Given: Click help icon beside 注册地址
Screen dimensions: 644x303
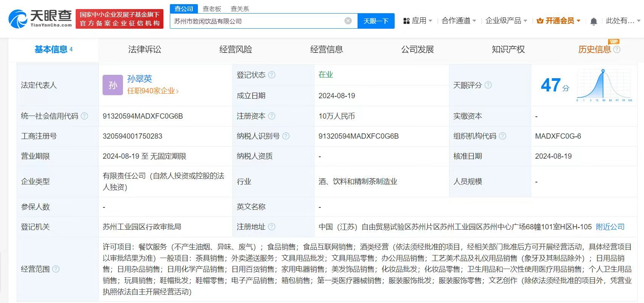Looking at the screenshot, I should (x=272, y=227).
